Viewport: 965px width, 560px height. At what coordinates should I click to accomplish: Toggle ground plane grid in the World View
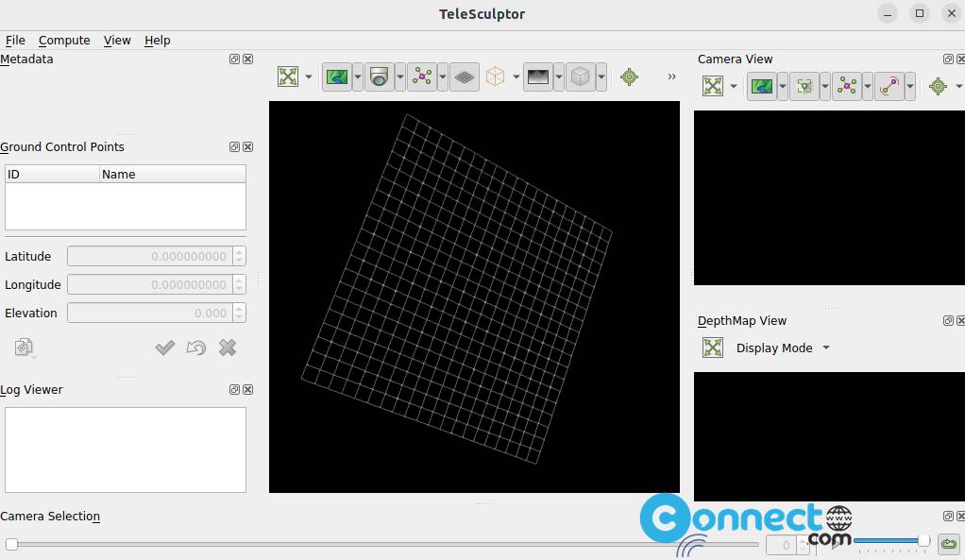click(x=465, y=76)
